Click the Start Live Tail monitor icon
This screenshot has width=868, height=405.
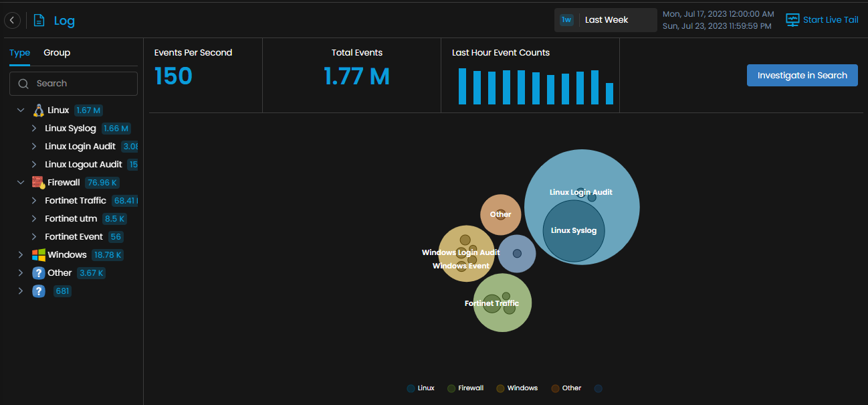792,20
